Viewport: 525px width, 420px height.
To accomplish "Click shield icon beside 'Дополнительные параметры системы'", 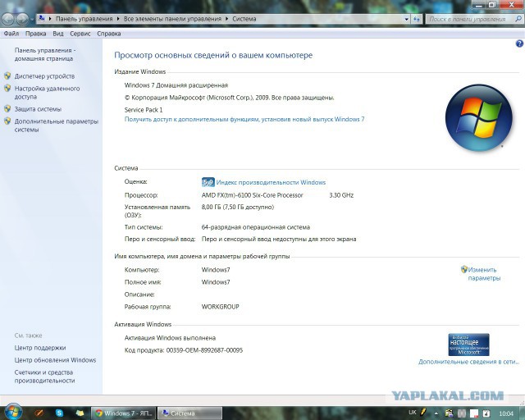I will click(7, 121).
